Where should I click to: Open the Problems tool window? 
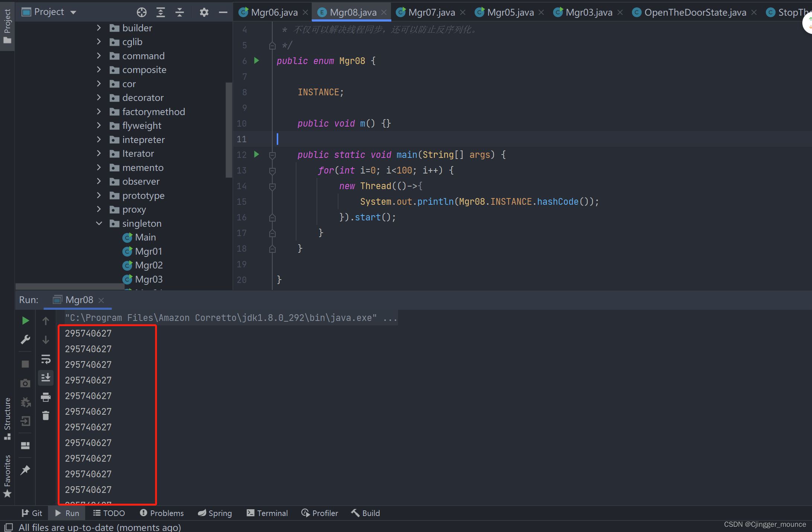pos(162,513)
